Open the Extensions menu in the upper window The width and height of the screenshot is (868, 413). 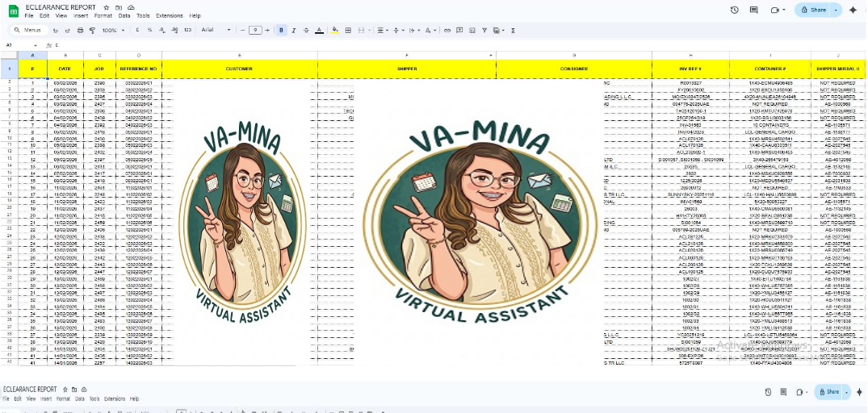coord(170,16)
